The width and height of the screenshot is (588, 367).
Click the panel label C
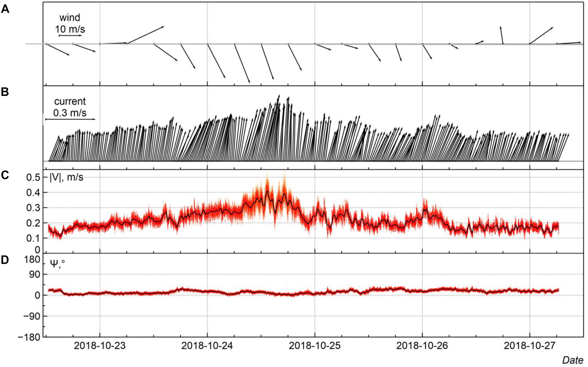[x=5, y=175]
